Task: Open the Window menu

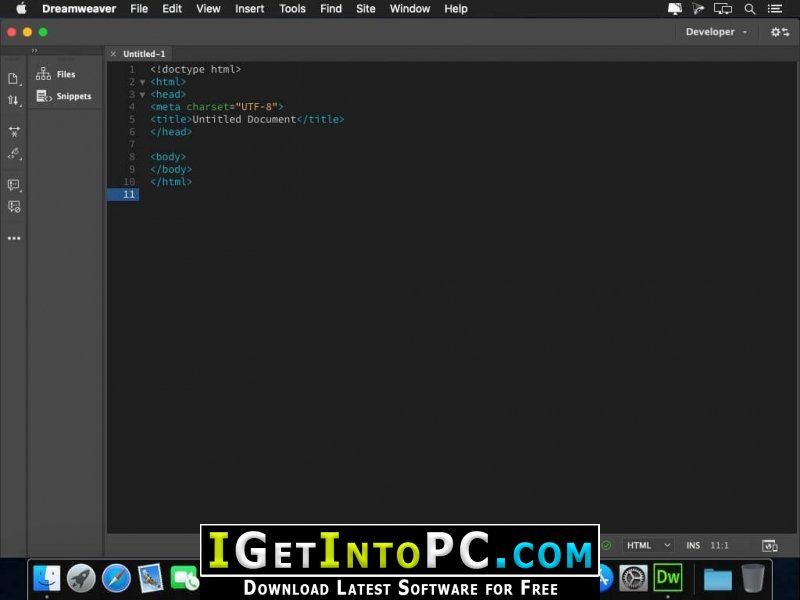Action: 410,9
